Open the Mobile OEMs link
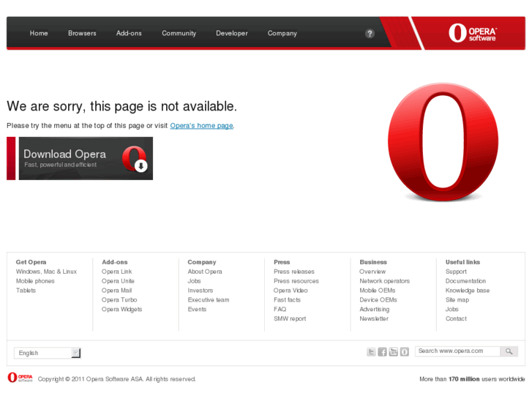Viewport: 532px width, 399px height. [378, 291]
